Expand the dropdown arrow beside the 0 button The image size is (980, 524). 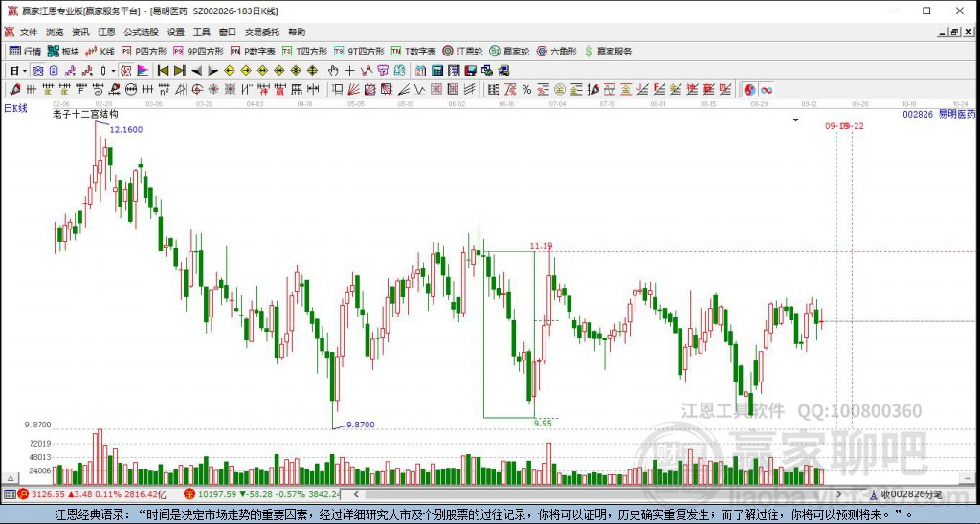pos(114,71)
